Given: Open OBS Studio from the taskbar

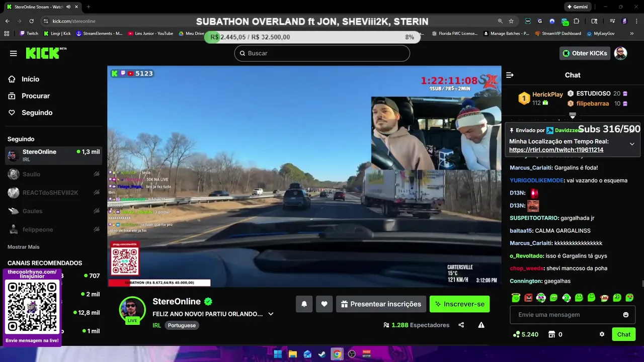Looking at the screenshot, I should pos(352,354).
